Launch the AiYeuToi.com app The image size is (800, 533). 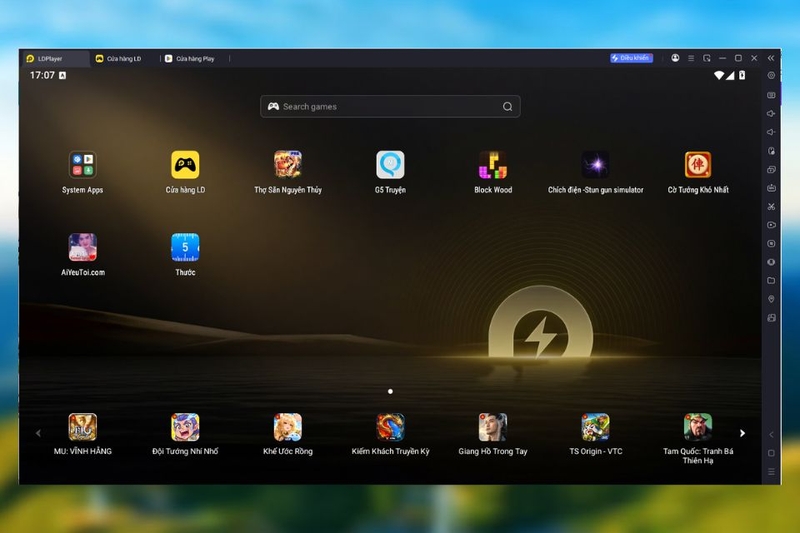pyautogui.click(x=83, y=247)
